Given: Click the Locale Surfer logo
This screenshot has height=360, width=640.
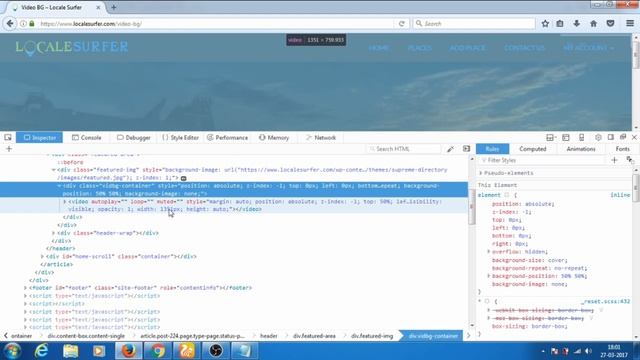Looking at the screenshot, I should [72, 47].
